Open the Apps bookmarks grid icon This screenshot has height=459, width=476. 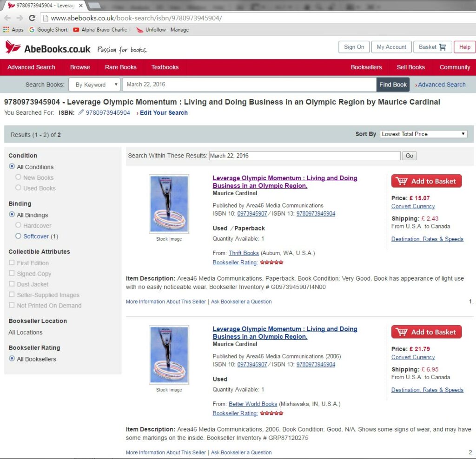[x=6, y=29]
